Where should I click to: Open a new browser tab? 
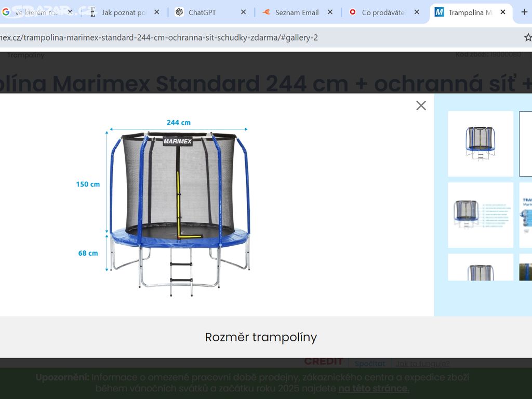pos(524,12)
